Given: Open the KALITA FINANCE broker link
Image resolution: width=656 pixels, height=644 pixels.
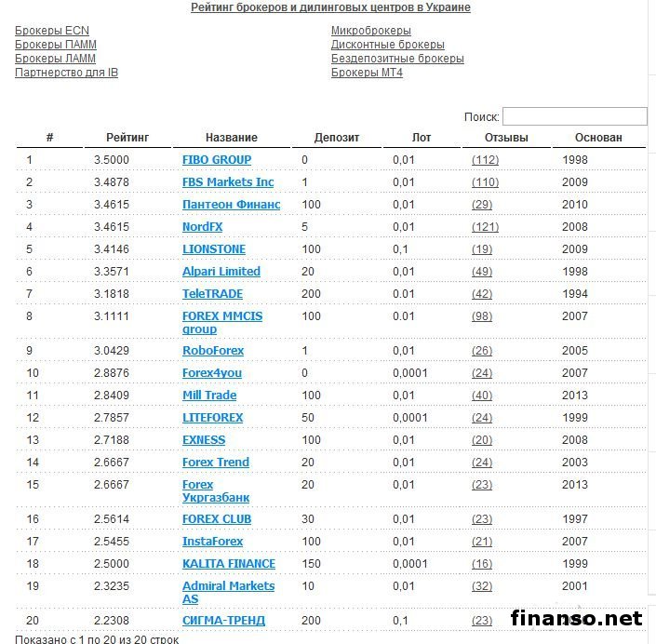Looking at the screenshot, I should (x=229, y=564).
